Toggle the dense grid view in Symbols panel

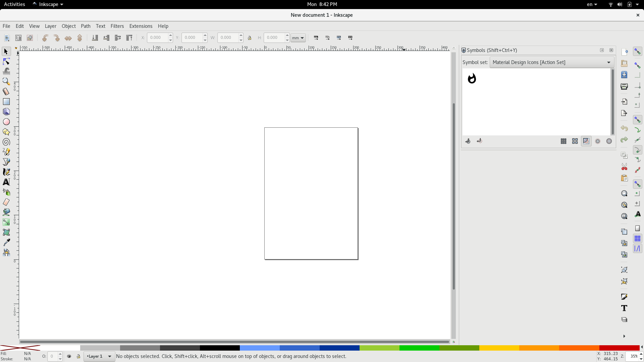tap(563, 141)
